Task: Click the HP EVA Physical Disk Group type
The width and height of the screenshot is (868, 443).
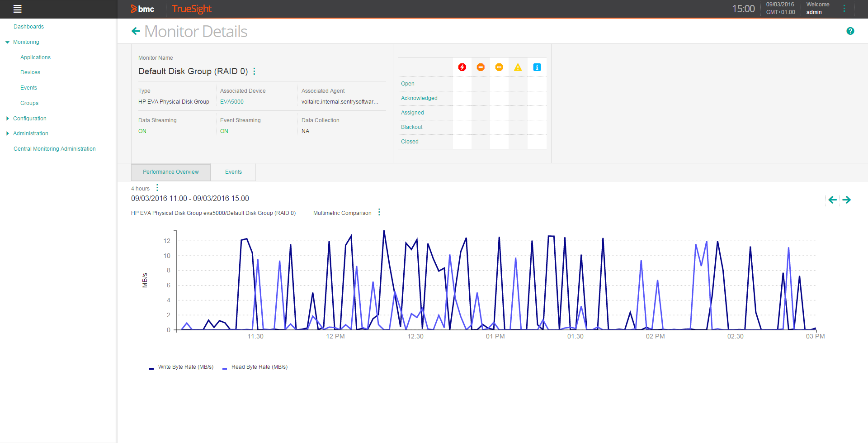Action: coord(174,102)
